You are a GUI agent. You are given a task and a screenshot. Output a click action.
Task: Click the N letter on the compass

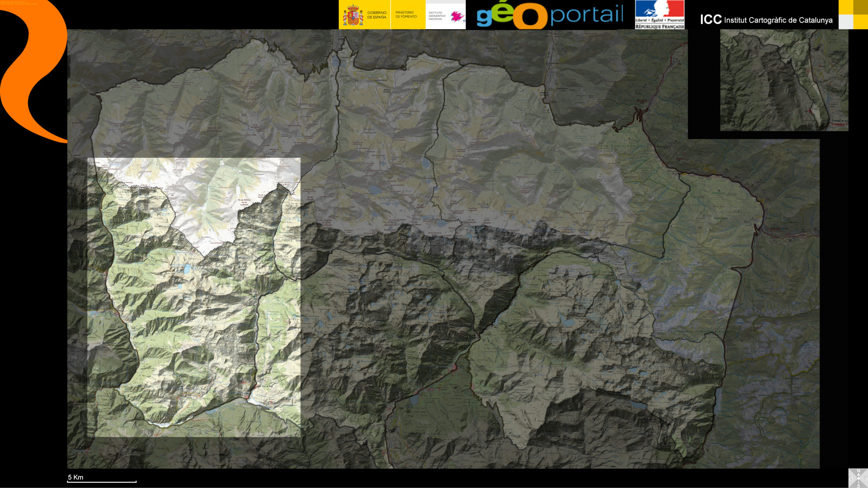click(858, 471)
